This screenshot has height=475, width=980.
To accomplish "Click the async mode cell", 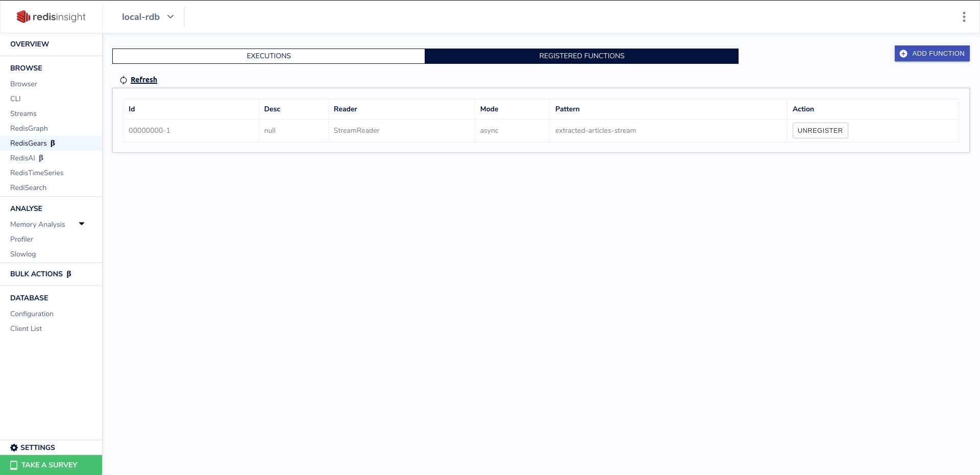I will (512, 131).
